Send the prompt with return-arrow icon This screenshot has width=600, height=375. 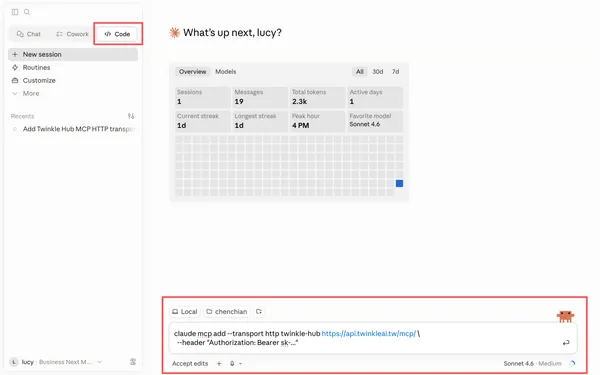click(x=566, y=342)
